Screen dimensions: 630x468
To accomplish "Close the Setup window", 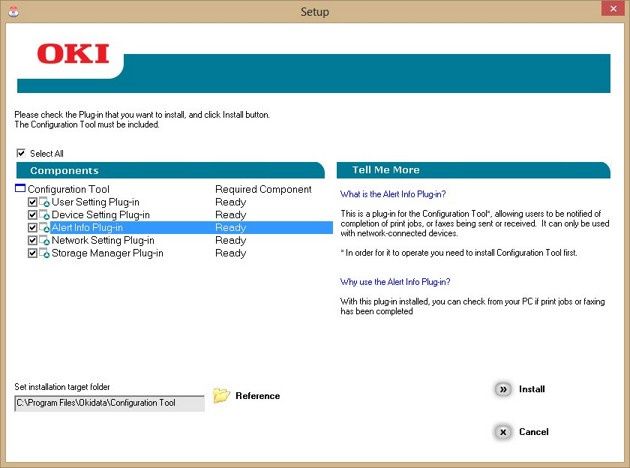I will pyautogui.click(x=613, y=8).
